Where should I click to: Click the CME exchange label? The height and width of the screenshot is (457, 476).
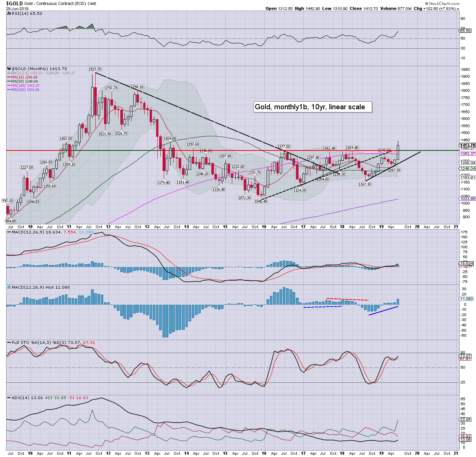pyautogui.click(x=91, y=3)
